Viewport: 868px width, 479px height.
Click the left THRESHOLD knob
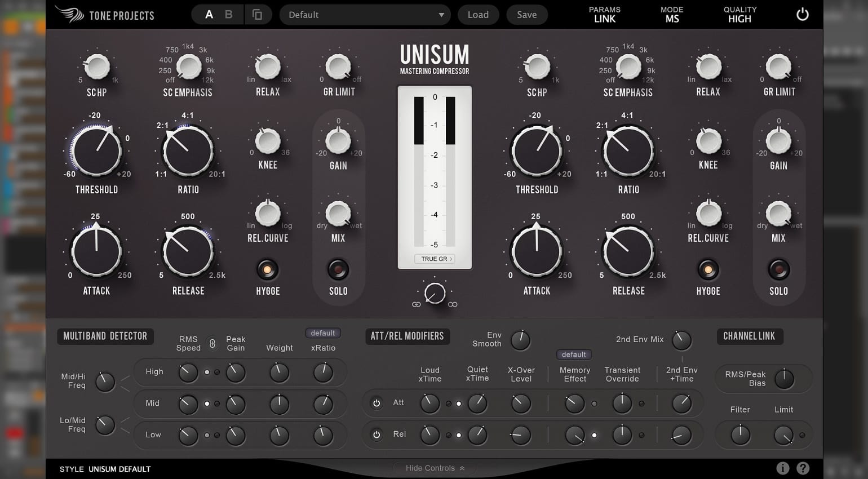coord(96,151)
